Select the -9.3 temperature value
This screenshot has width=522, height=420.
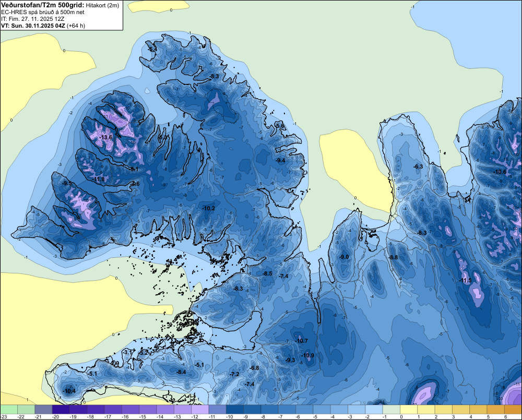click(290, 360)
